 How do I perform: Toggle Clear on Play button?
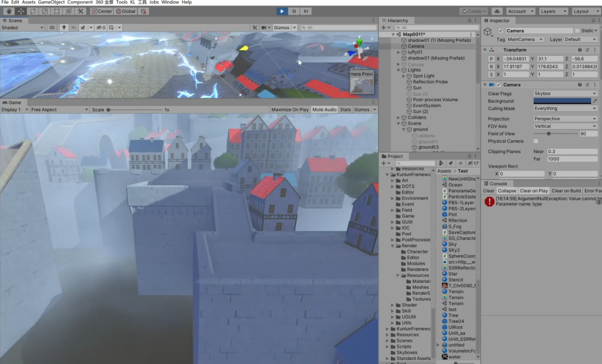[x=534, y=191]
